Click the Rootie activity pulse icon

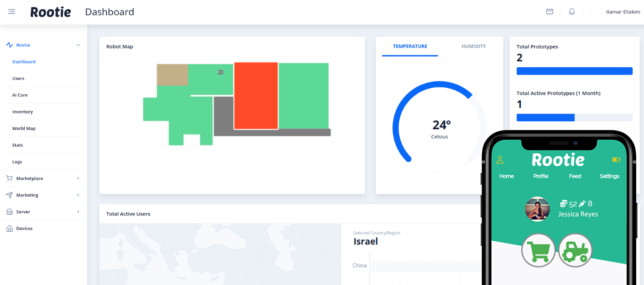coord(10,45)
